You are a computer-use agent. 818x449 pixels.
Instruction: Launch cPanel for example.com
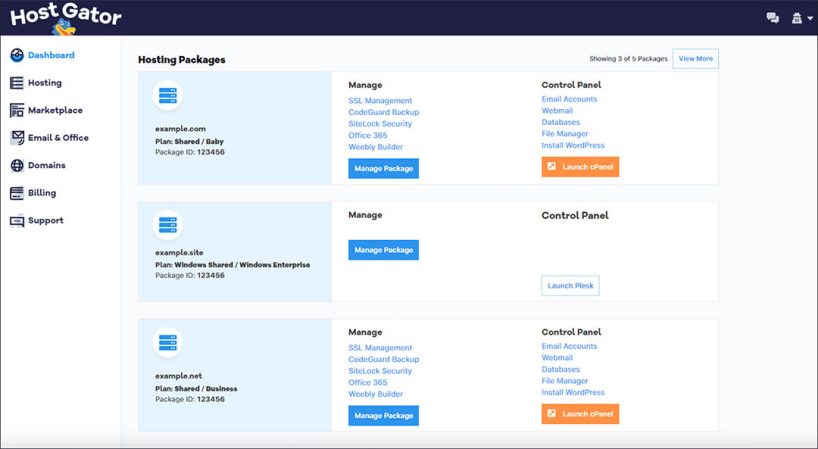point(580,167)
